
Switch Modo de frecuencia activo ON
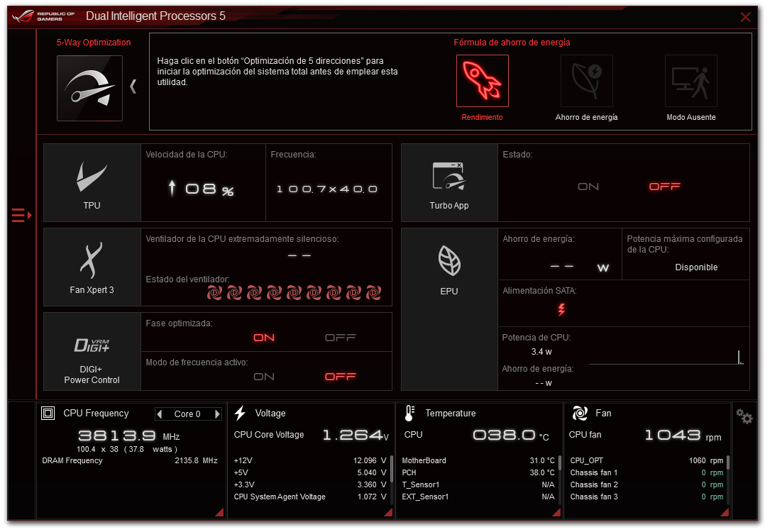264,377
